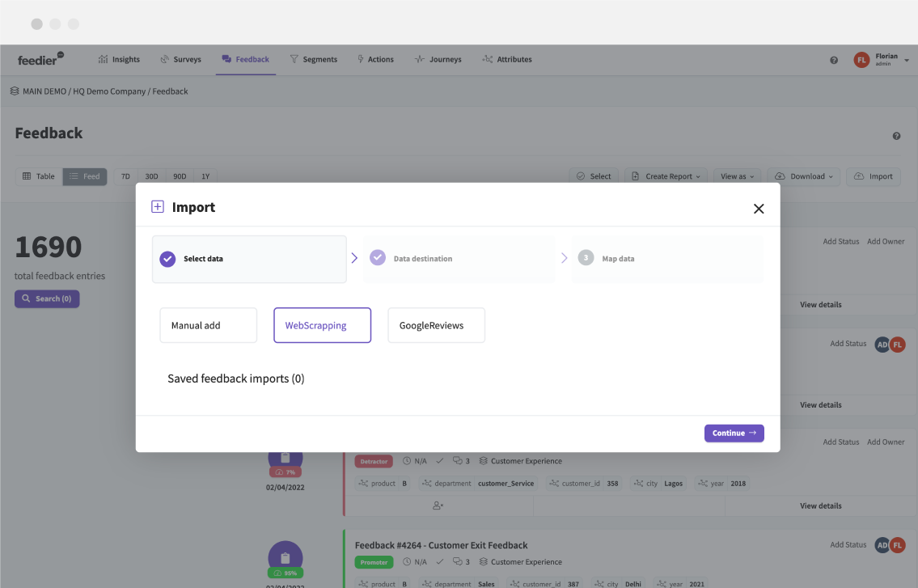Click the 7% score badge
The width and height of the screenshot is (918, 588).
tap(285, 471)
